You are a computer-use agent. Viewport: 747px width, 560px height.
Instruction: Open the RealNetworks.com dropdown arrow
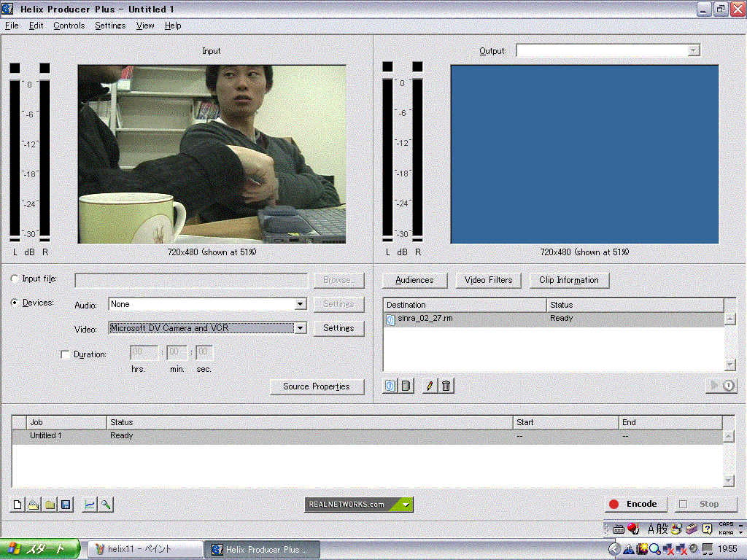[406, 505]
